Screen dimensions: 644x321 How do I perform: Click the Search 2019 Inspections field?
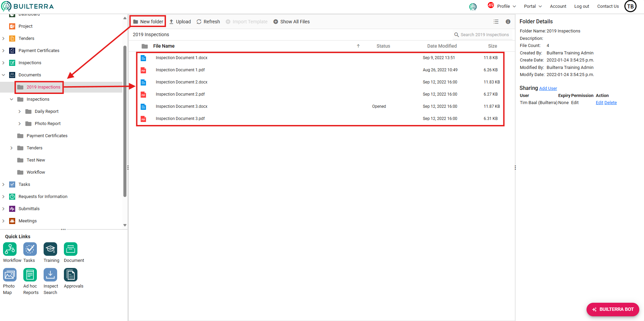tap(483, 35)
